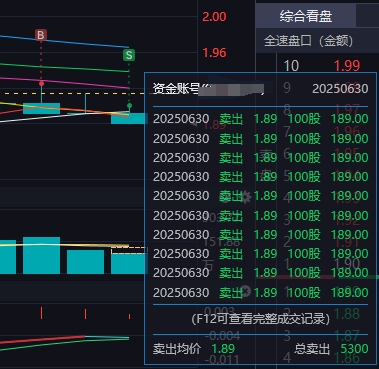Switch to the 综合看盘 tab

click(306, 16)
